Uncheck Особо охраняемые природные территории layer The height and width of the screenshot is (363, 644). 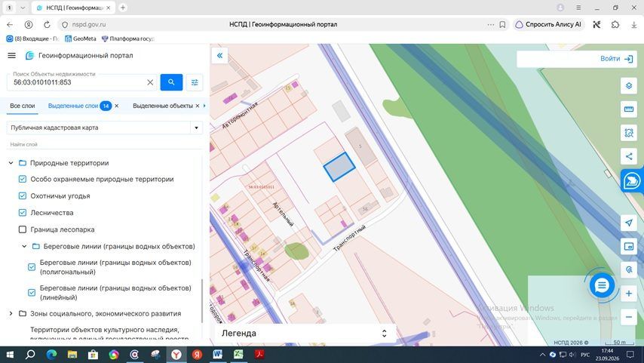[x=23, y=180]
